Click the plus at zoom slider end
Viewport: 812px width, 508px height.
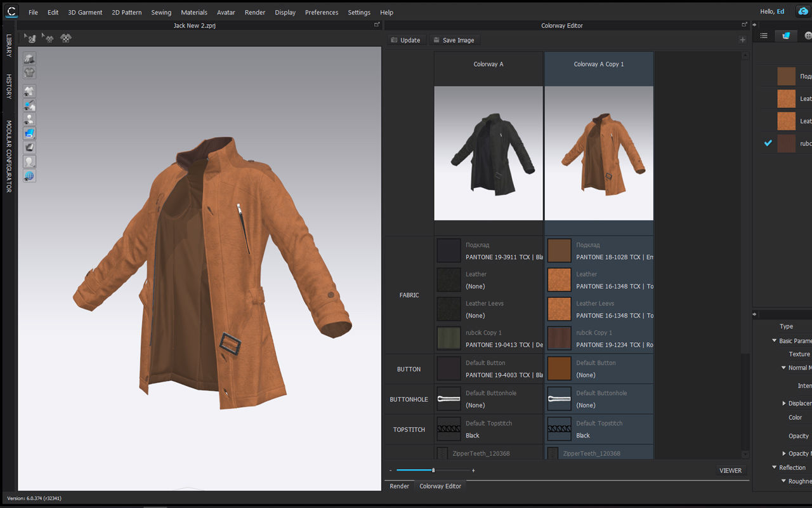(473, 471)
